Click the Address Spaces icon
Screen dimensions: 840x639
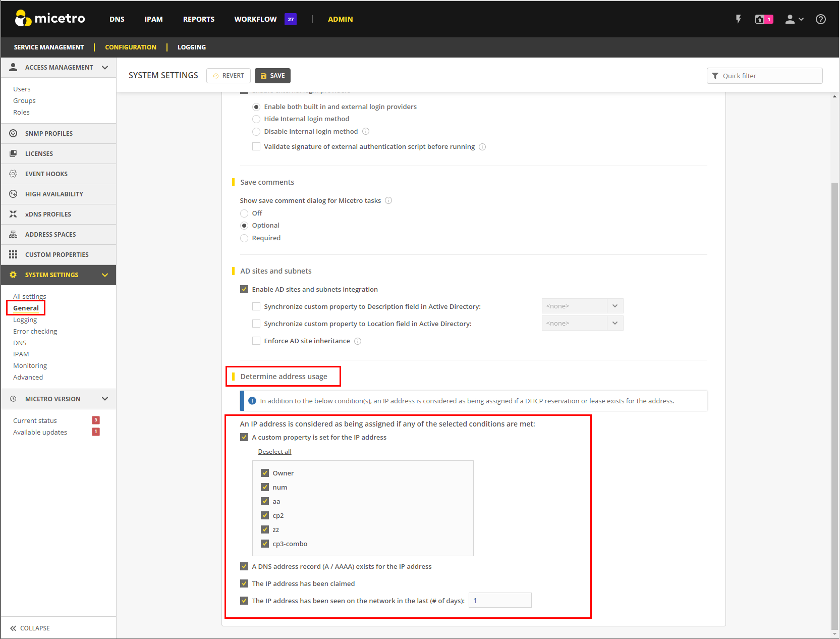[13, 234]
